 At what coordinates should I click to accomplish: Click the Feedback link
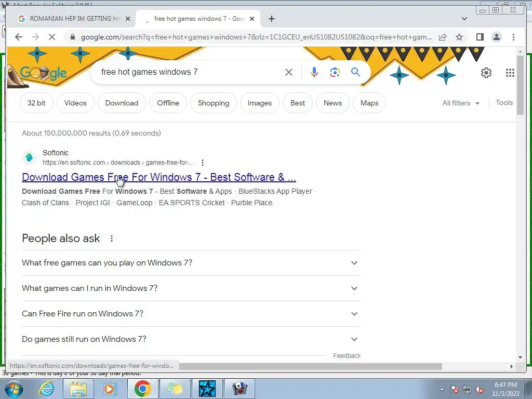click(x=347, y=355)
